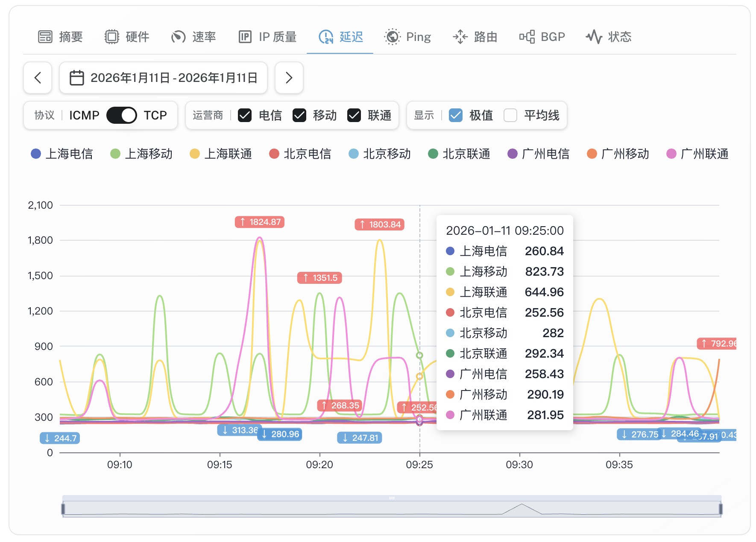Click the 上海移动 value 823.73 in tooltip

click(x=545, y=271)
